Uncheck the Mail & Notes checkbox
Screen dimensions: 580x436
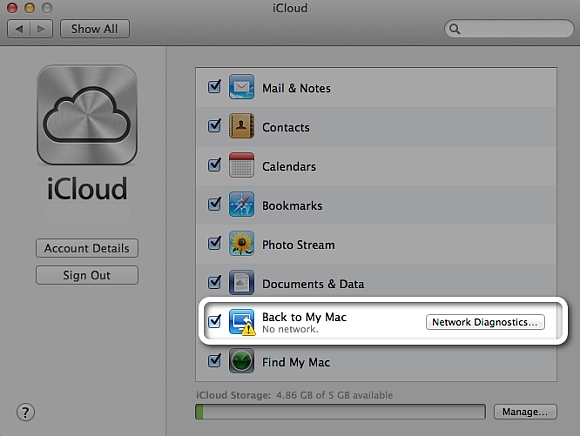coord(215,87)
